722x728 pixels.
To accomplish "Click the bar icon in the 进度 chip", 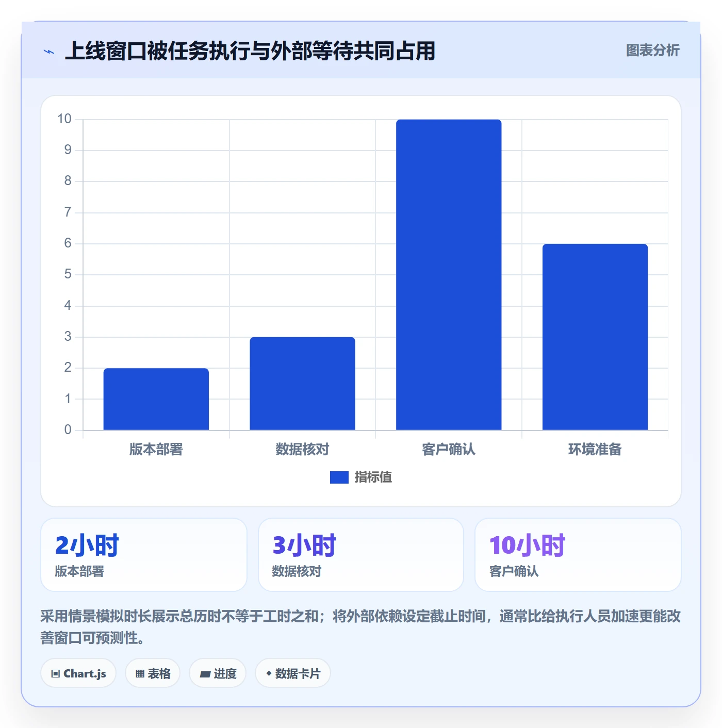I will click(205, 674).
